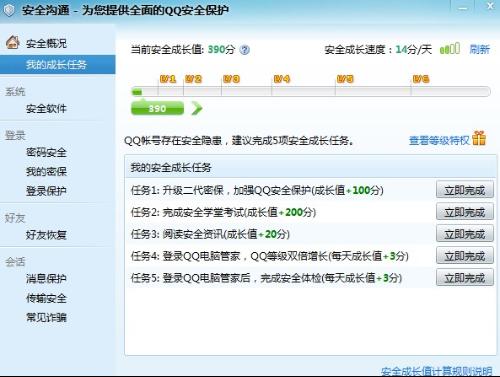Click the 任务1 升级二代密保 text

(x=257, y=190)
